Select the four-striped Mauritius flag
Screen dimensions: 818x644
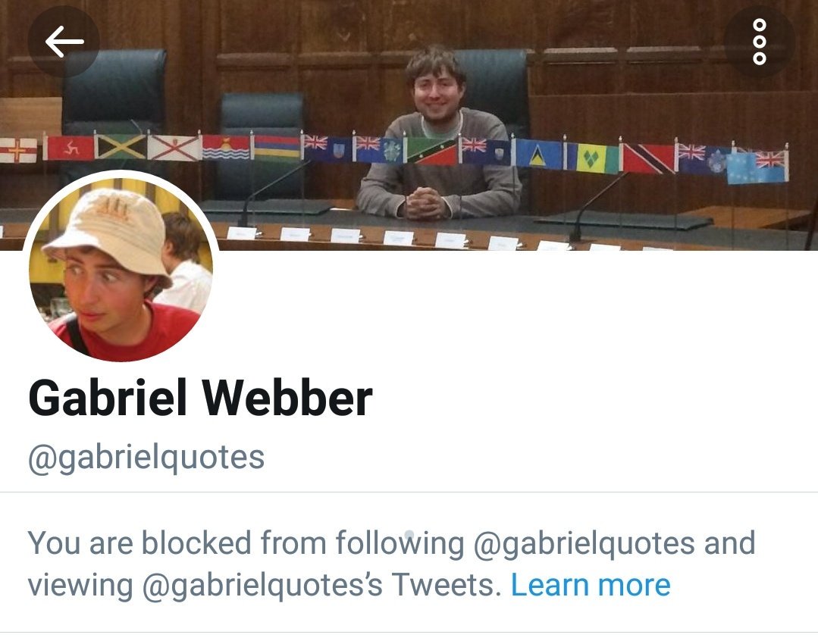pos(277,148)
